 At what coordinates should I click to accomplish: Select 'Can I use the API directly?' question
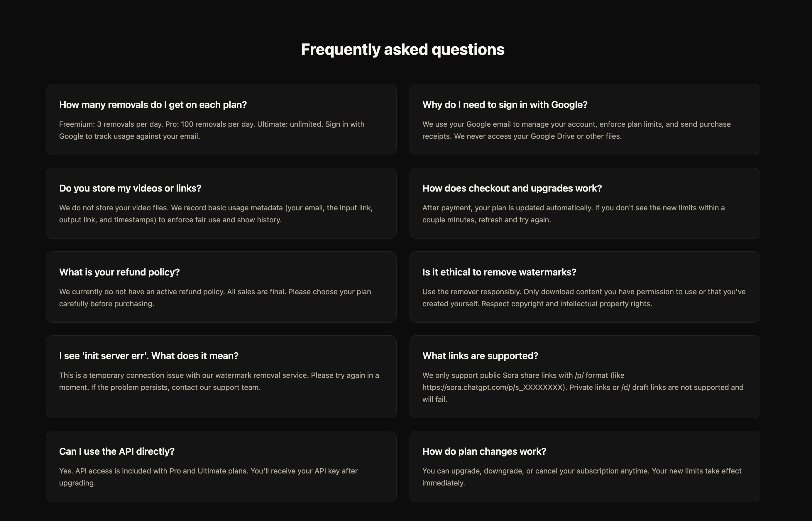[117, 452]
